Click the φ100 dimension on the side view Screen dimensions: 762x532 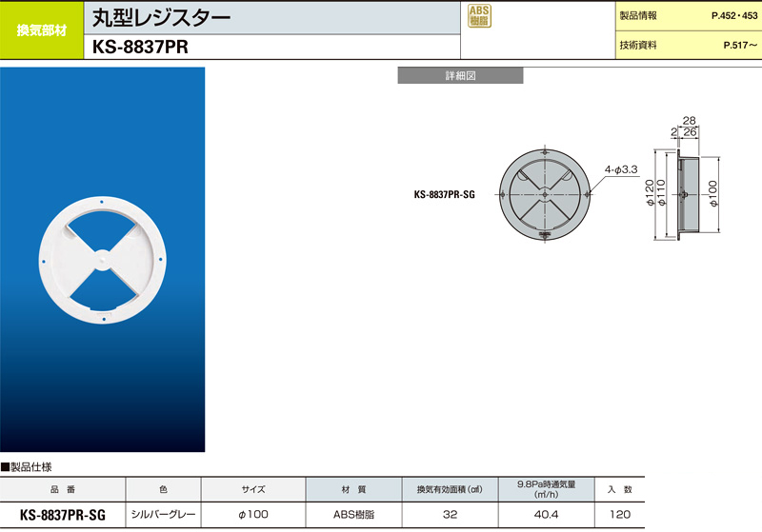point(712,194)
